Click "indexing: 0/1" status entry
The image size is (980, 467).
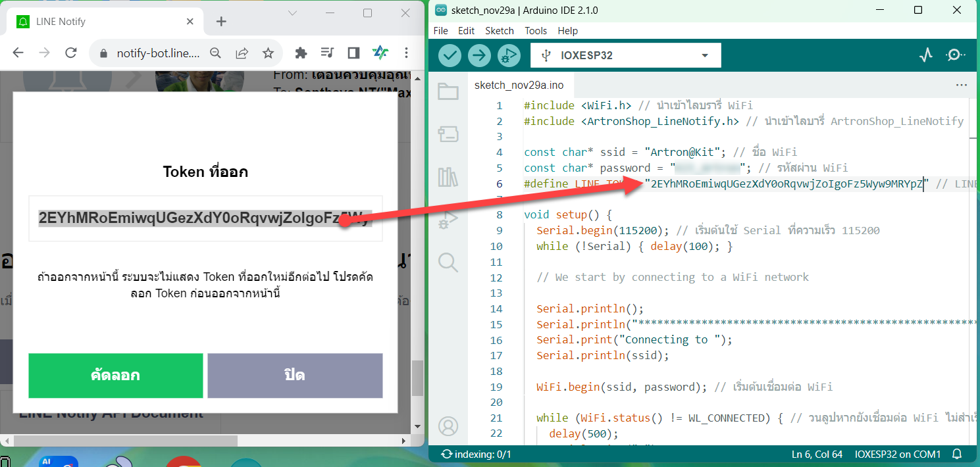476,454
